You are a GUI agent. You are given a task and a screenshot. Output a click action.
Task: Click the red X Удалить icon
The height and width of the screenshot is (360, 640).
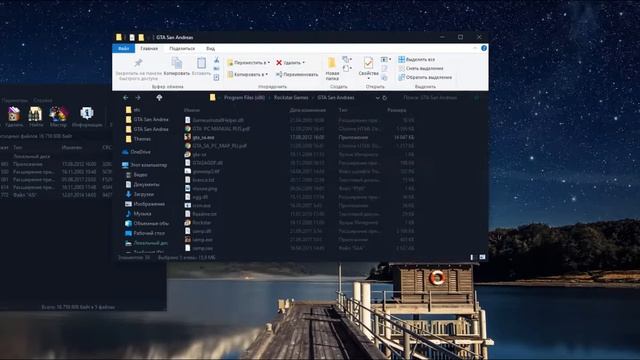279,62
